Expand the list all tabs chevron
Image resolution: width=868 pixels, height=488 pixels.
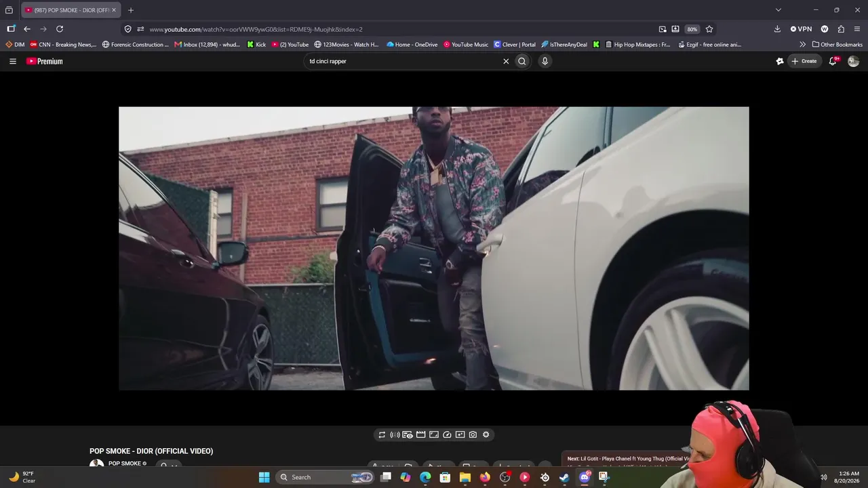pyautogui.click(x=778, y=10)
